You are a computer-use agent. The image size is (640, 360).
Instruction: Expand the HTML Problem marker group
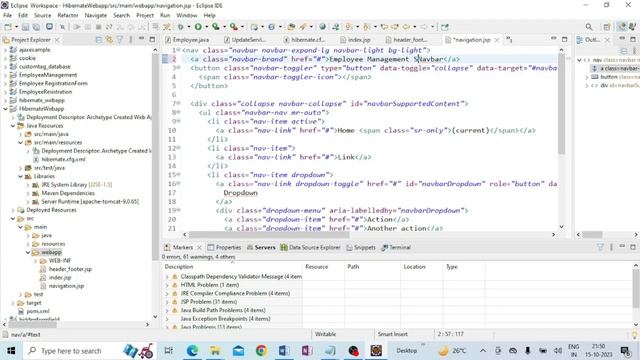pos(167,285)
